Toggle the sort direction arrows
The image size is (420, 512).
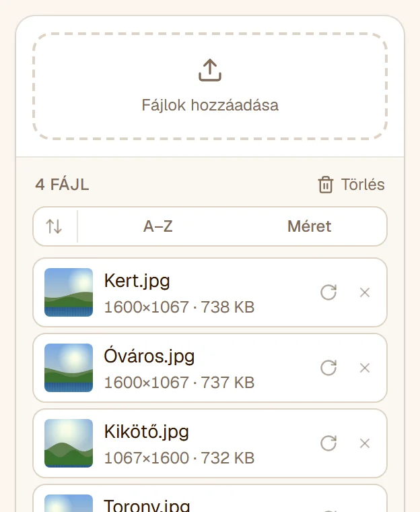click(x=54, y=226)
